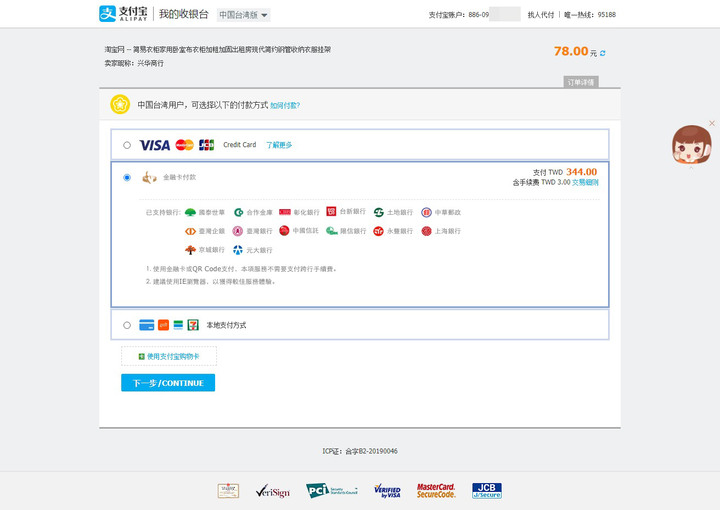Open the 中国台湾版 region dropdown
The height and width of the screenshot is (510, 720).
tap(243, 15)
